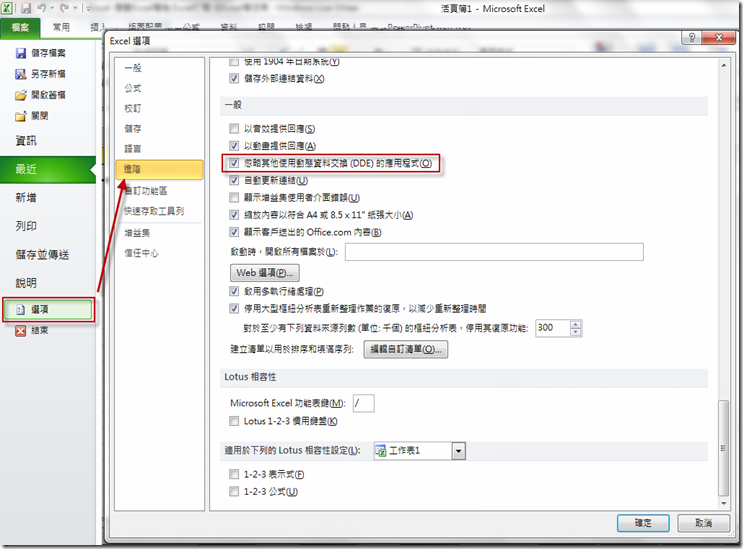This screenshot has height=549, width=743.
Task: Click 取消 to cancel options
Action: (x=703, y=523)
